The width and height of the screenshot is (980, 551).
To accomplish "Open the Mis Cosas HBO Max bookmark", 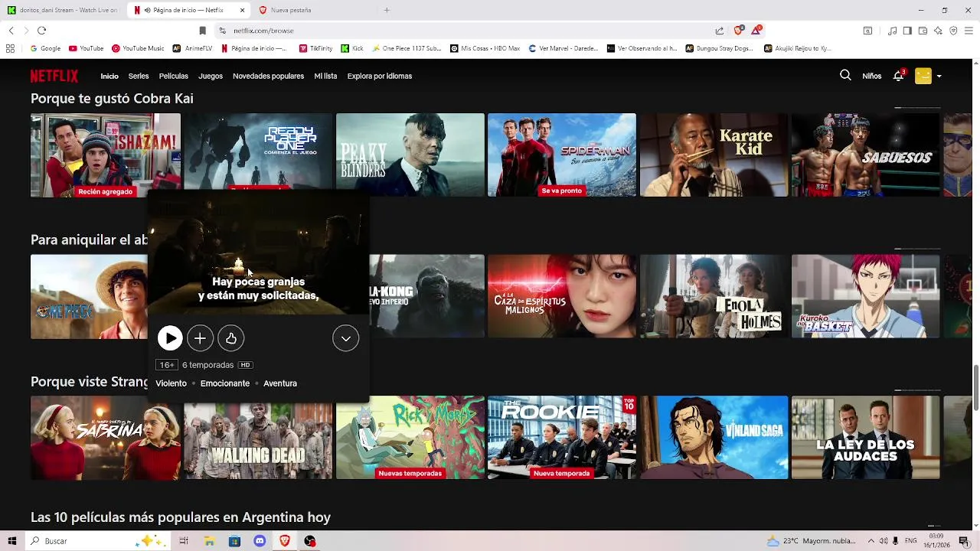I will coord(485,48).
